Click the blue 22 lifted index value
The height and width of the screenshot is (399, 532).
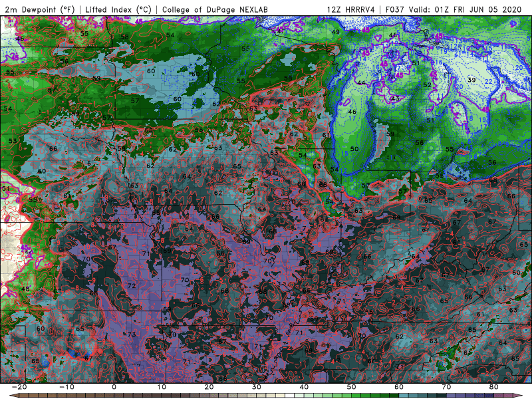pyautogui.click(x=488, y=82)
